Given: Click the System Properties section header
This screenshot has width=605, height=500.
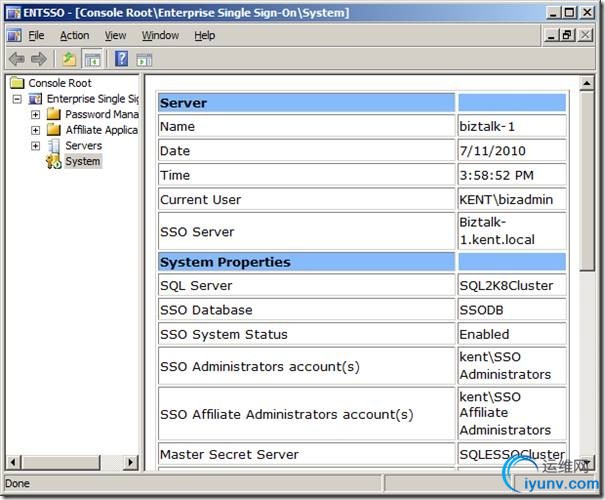Looking at the screenshot, I should point(306,262).
